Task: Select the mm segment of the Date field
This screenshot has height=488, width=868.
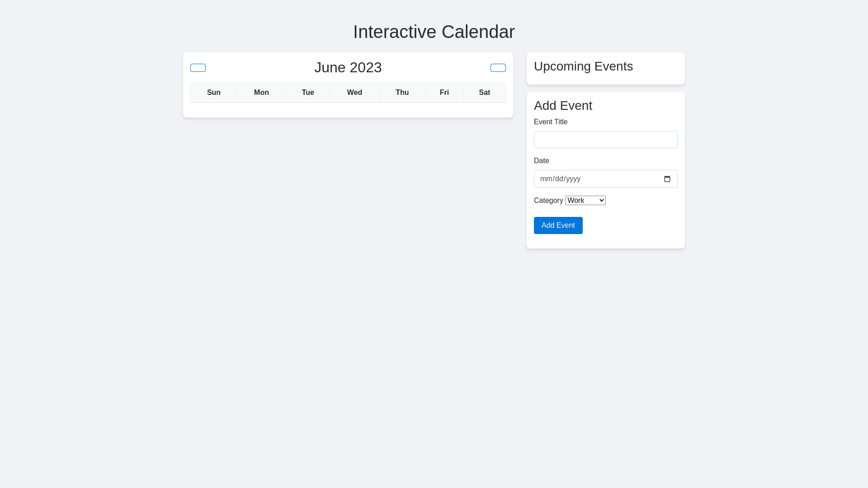Action: pos(546,179)
